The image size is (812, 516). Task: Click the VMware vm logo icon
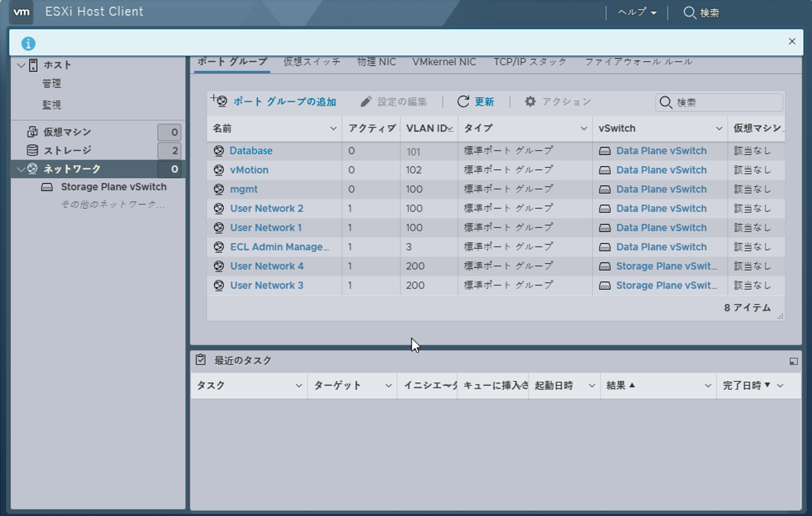[x=21, y=12]
